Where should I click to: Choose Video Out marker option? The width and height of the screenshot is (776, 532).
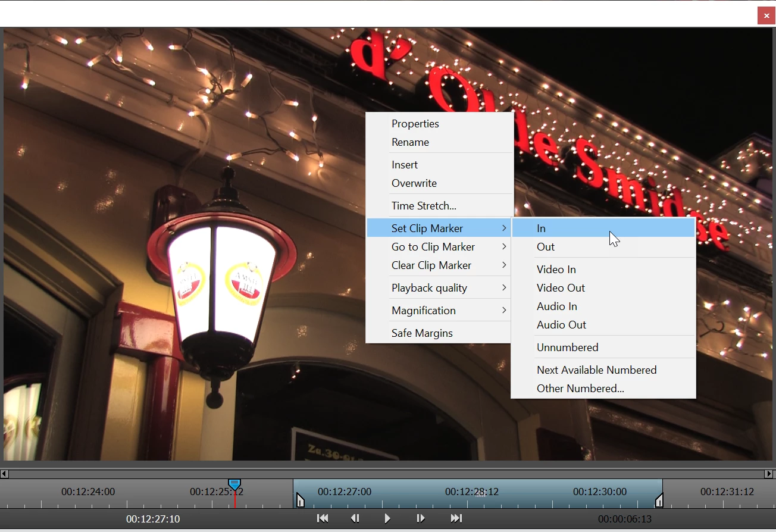(603, 288)
